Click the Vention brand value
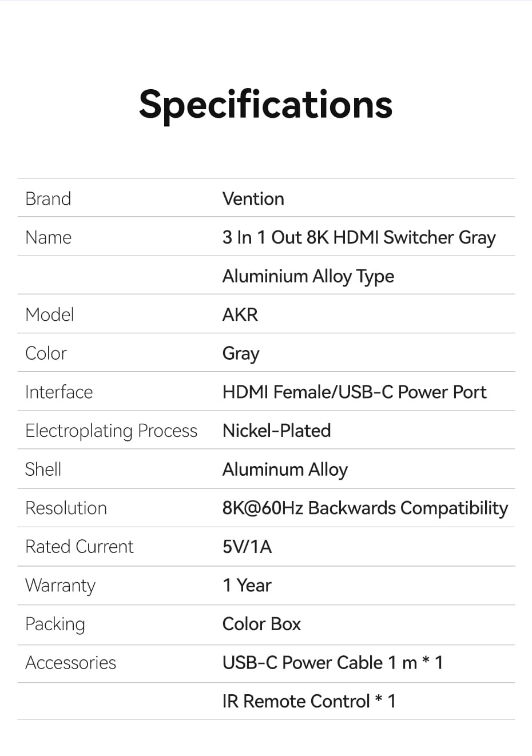The width and height of the screenshot is (532, 756). (x=253, y=199)
